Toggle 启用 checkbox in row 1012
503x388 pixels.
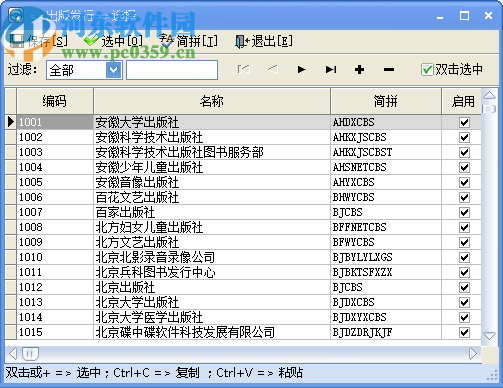pos(464,287)
